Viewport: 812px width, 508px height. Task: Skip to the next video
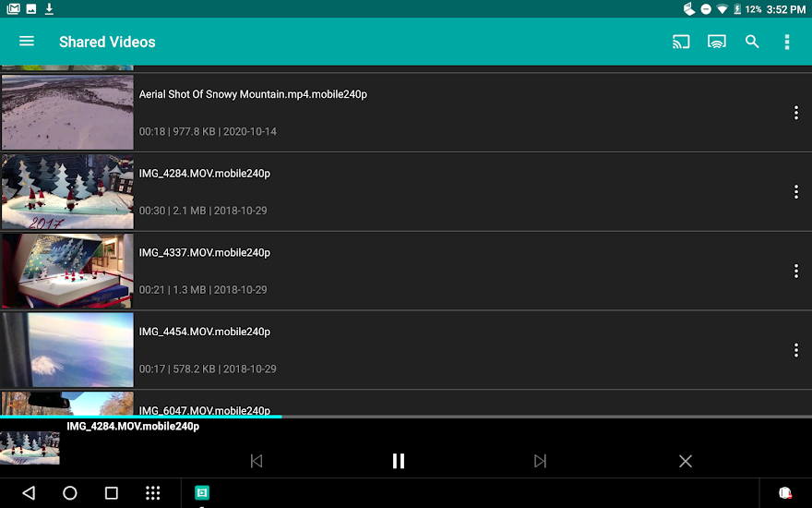click(541, 461)
